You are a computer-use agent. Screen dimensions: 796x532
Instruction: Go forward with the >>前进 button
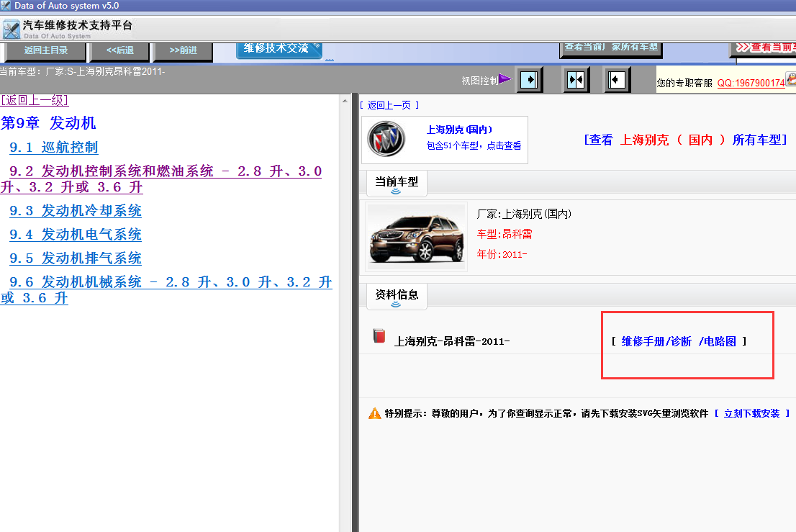(x=184, y=50)
